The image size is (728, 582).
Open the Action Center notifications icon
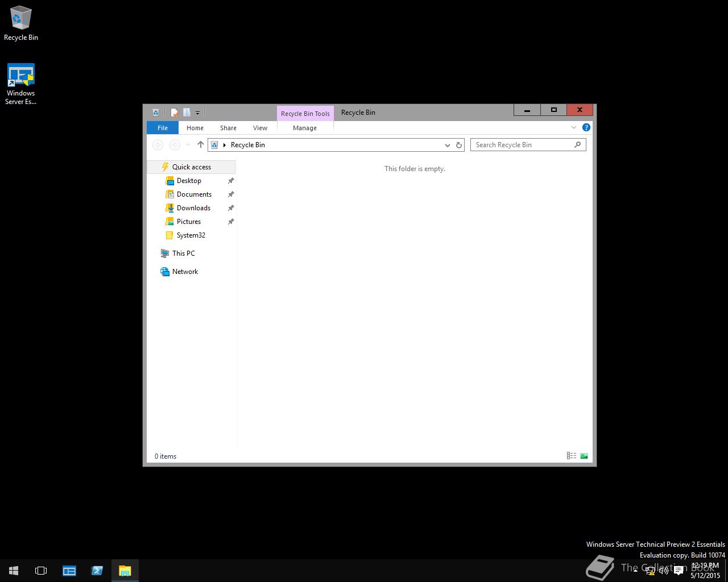[x=679, y=571]
